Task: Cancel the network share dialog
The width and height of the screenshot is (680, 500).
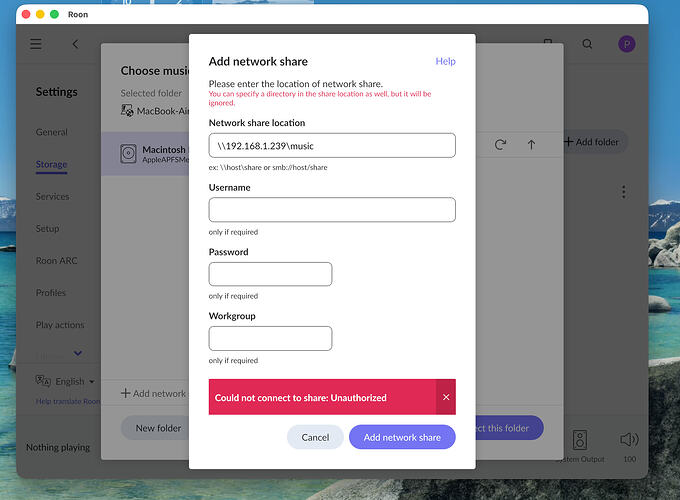Action: tap(315, 437)
